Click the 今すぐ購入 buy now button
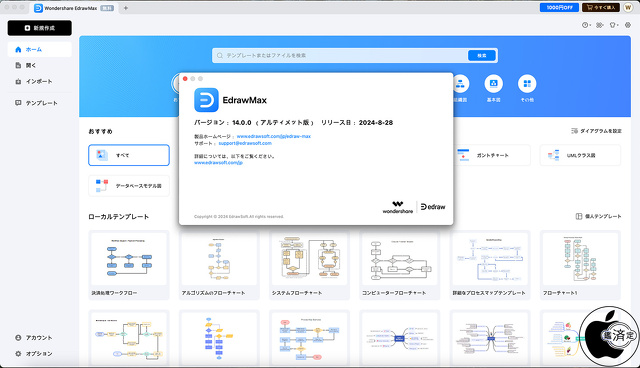 point(601,7)
